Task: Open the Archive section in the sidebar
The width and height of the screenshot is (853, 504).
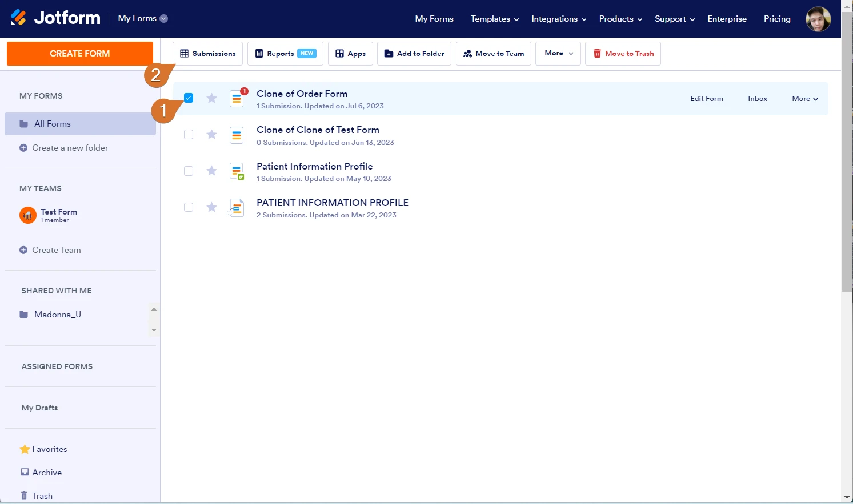Action: pyautogui.click(x=46, y=472)
